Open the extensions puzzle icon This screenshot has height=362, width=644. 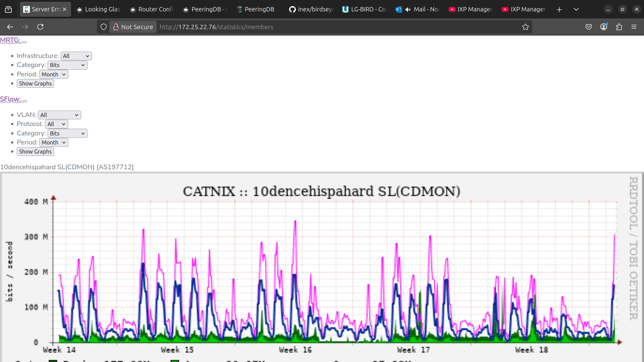click(619, 27)
